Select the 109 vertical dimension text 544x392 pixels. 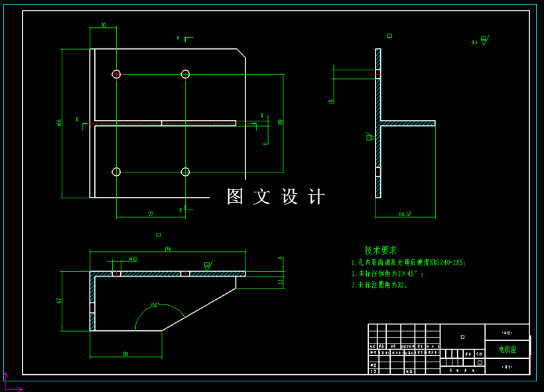281,123
